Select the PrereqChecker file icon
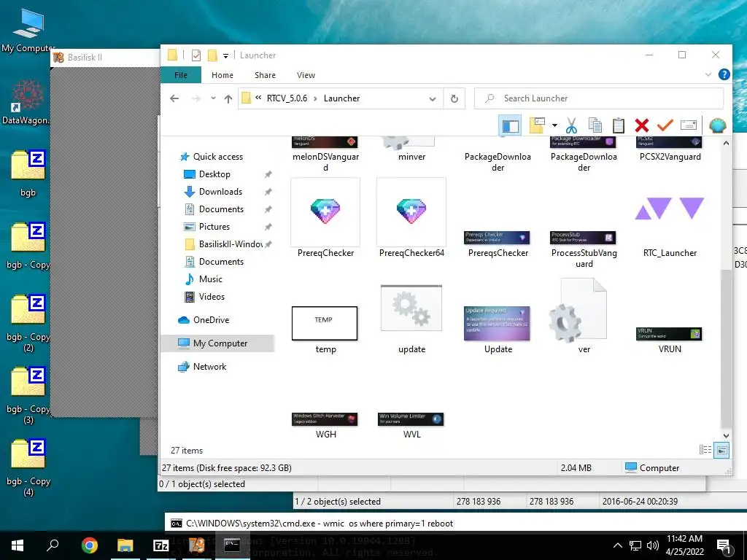The width and height of the screenshot is (747, 560). click(x=325, y=211)
